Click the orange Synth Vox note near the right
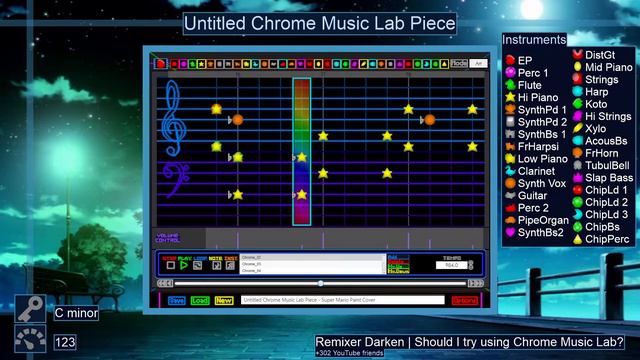The height and width of the screenshot is (360, 640). pyautogui.click(x=429, y=120)
